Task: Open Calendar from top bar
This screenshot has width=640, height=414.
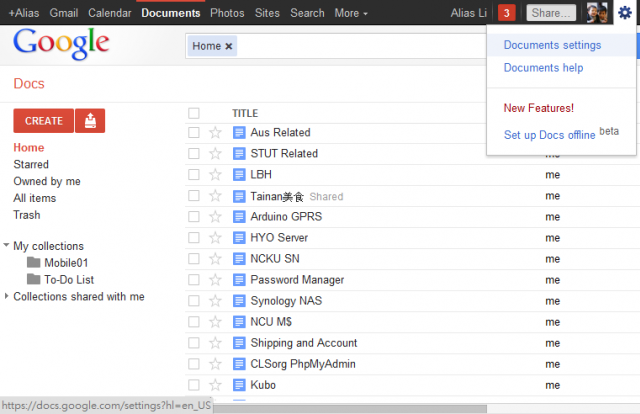Action: coord(110,13)
